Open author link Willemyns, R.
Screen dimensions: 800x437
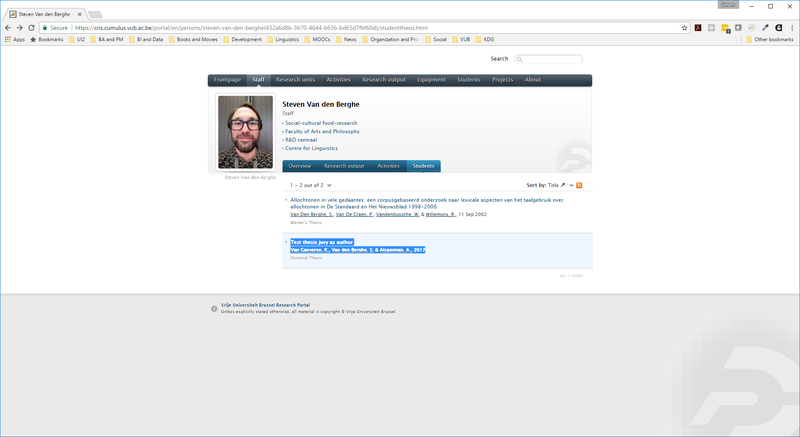440,214
